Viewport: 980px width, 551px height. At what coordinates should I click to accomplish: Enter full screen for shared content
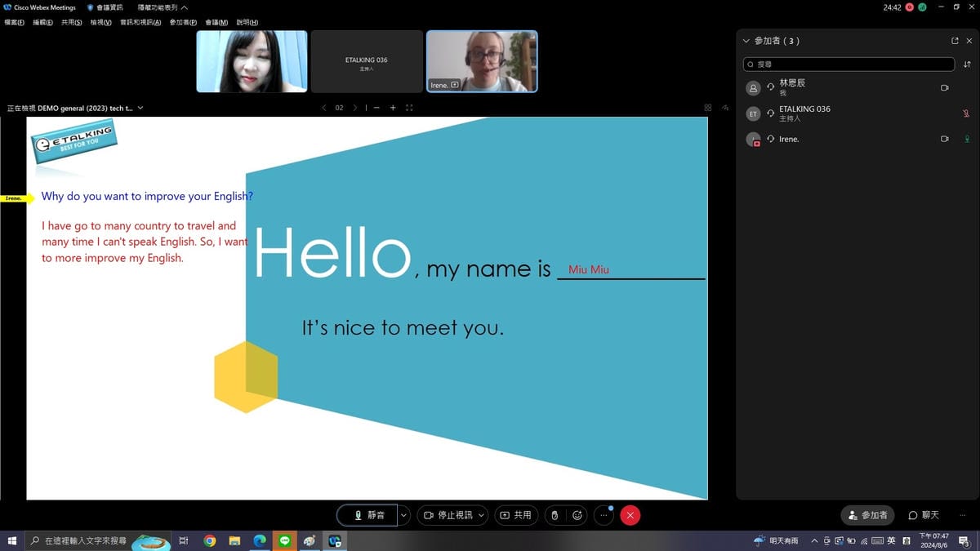click(x=409, y=108)
